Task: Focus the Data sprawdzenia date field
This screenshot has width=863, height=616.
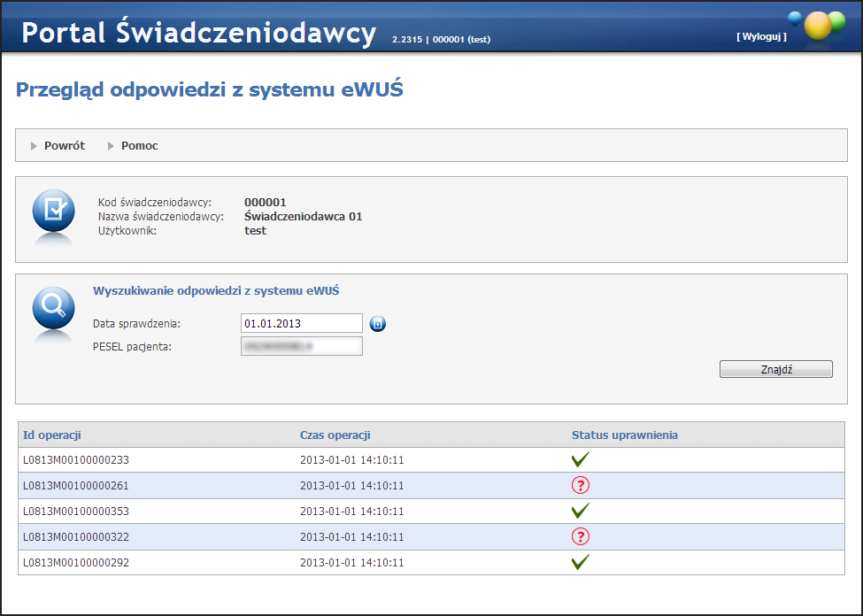Action: point(301,324)
